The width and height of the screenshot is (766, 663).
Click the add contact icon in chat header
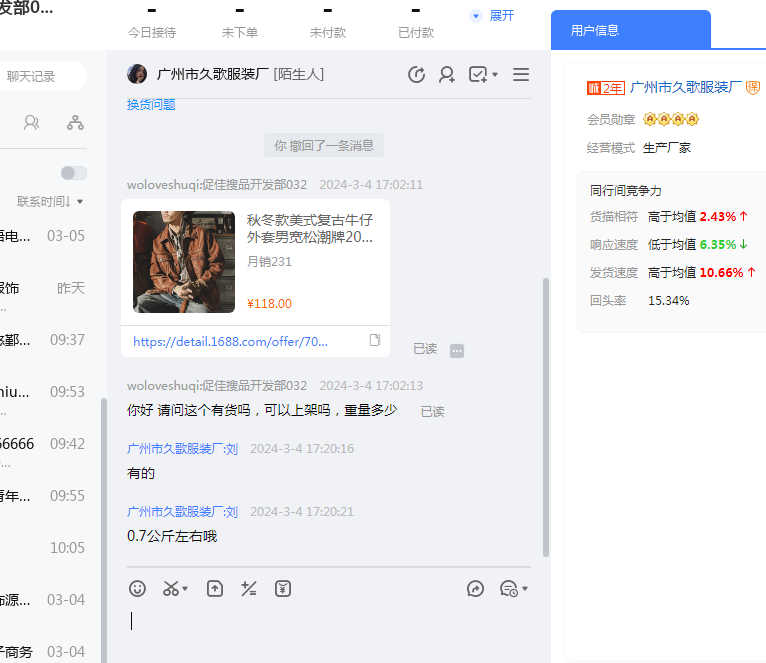447,75
